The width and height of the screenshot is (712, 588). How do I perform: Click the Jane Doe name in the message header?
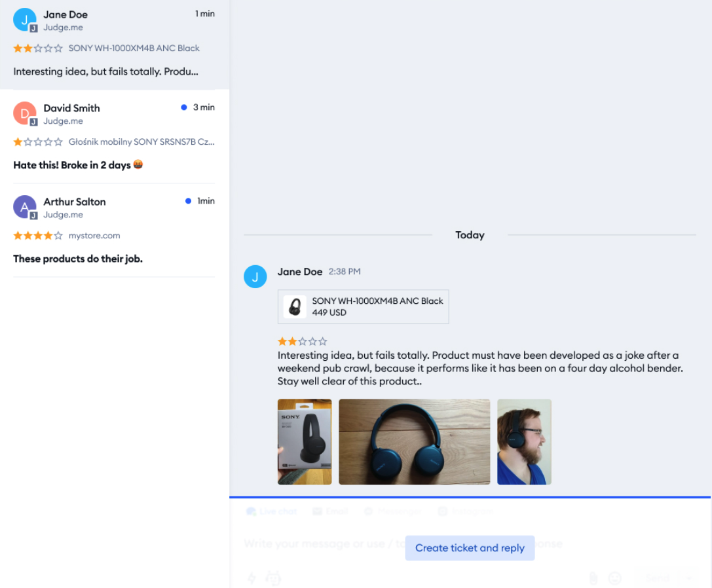[x=300, y=272]
